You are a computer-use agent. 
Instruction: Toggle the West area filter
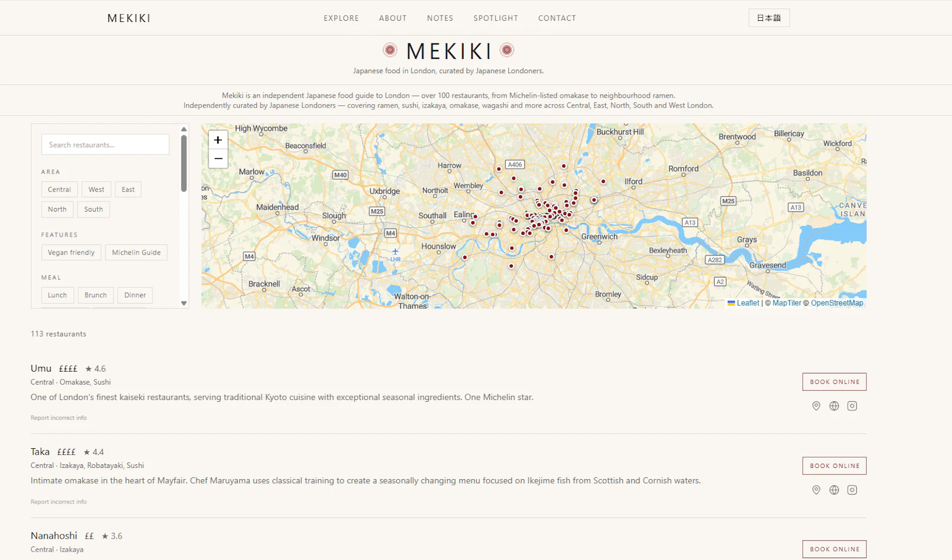tap(96, 190)
